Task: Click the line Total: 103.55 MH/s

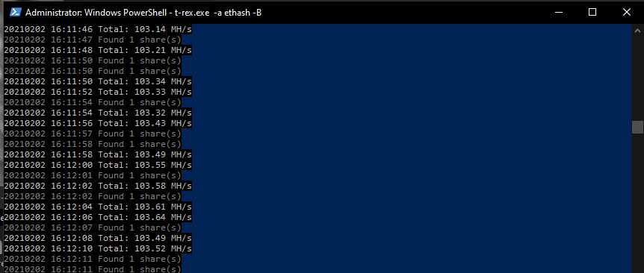Action: tap(98, 165)
